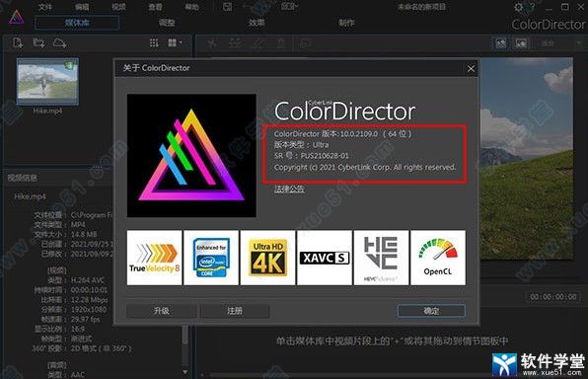
Task: Click the Ultra HD 4K badge
Action: point(267,258)
